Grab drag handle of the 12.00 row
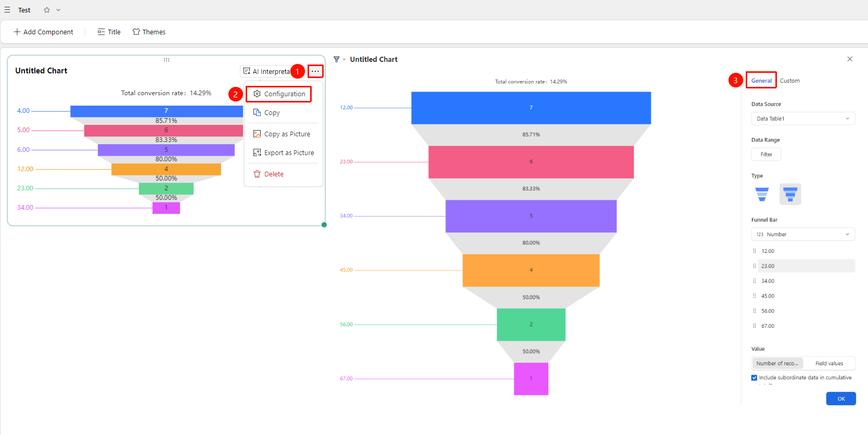Screen dimensions: 868x435 coord(755,251)
